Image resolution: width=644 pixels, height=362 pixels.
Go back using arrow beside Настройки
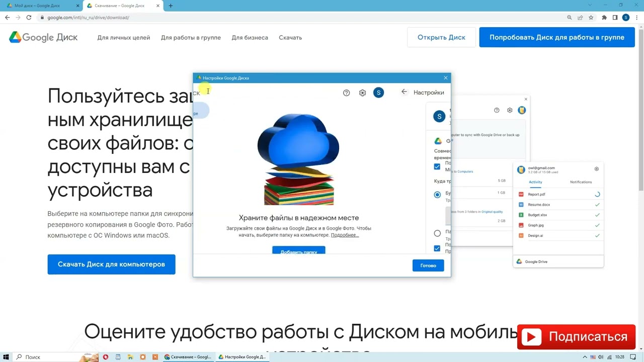(x=404, y=92)
